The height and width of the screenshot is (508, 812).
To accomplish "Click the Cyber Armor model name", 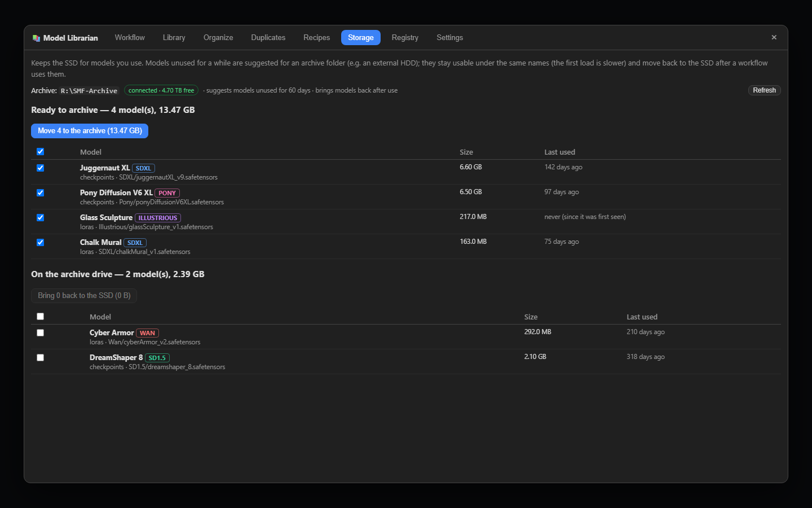I will [112, 332].
